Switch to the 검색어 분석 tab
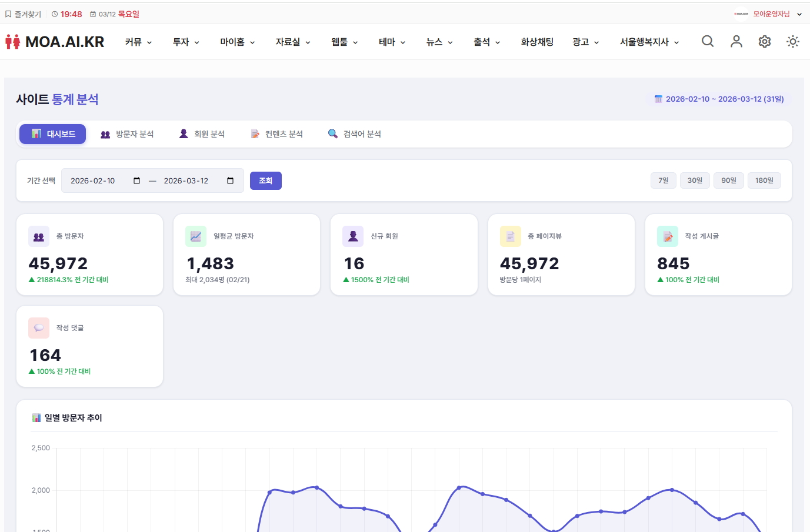This screenshot has width=810, height=532. (355, 134)
